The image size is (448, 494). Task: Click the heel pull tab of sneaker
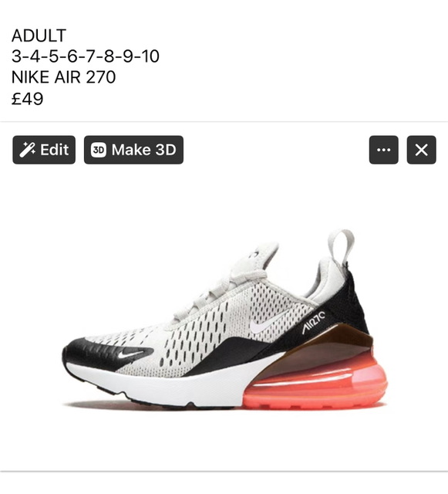pos(341,244)
